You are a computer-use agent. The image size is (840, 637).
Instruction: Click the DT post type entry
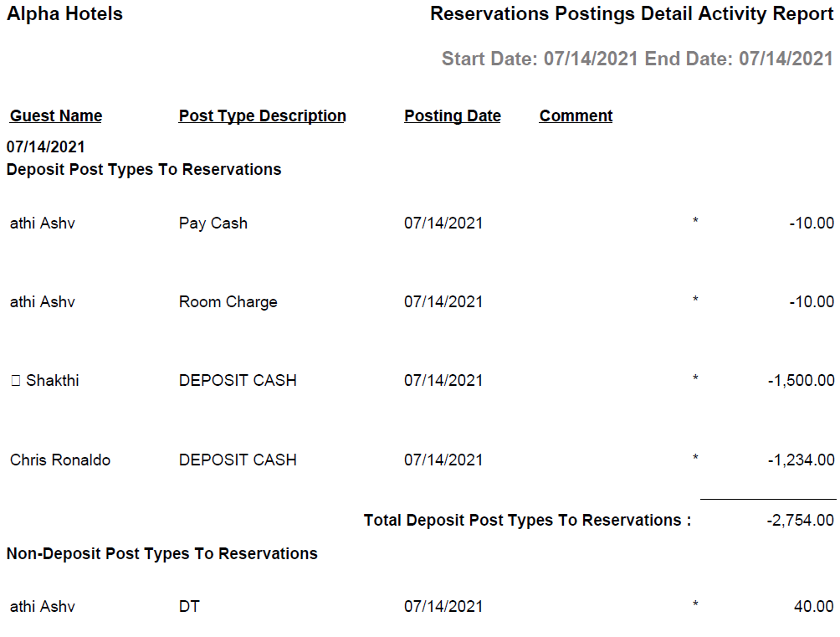[189, 607]
